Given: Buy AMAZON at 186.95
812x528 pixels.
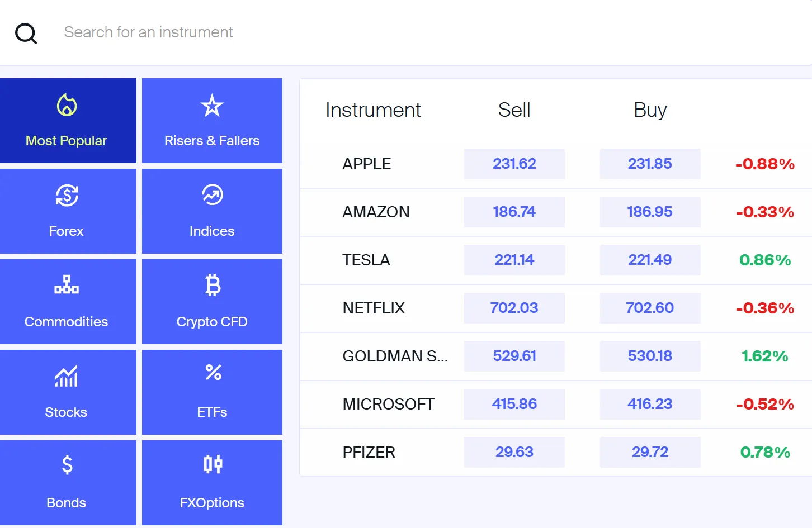Looking at the screenshot, I should click(x=650, y=212).
